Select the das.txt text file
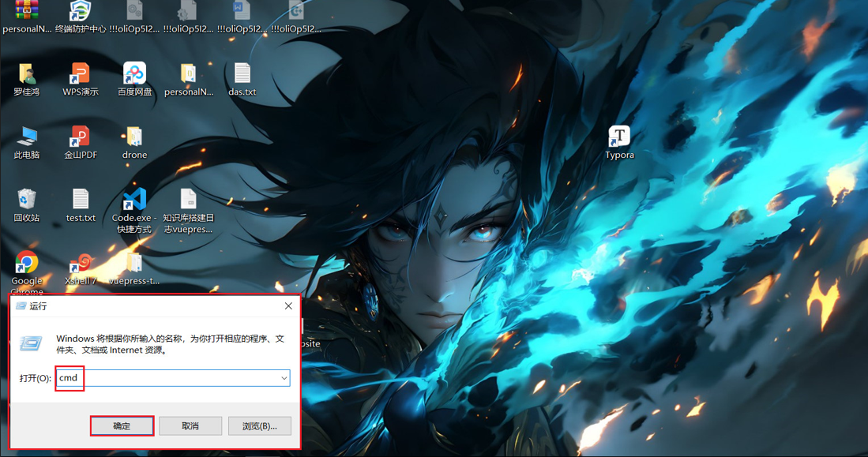 coord(242,73)
